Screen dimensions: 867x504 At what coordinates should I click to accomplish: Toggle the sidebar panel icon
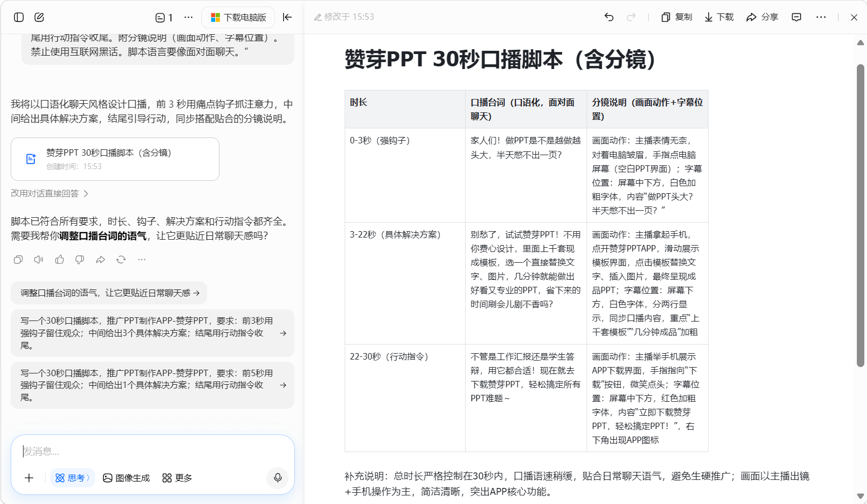click(19, 17)
